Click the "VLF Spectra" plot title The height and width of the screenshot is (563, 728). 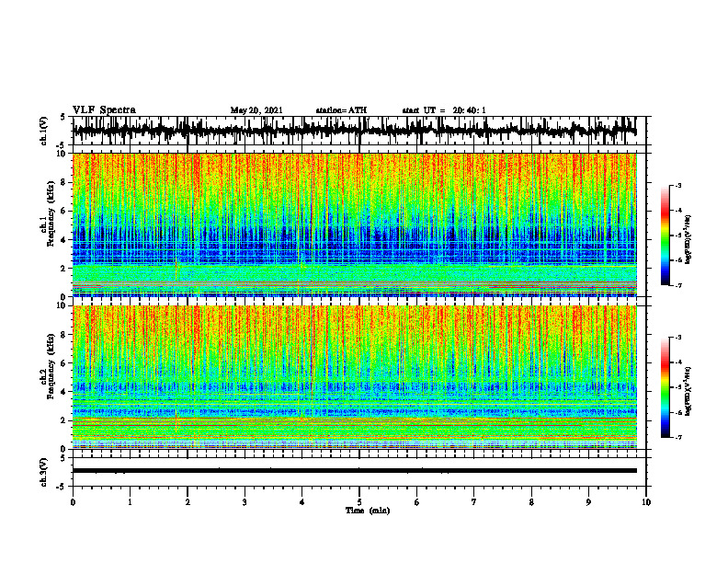click(104, 110)
